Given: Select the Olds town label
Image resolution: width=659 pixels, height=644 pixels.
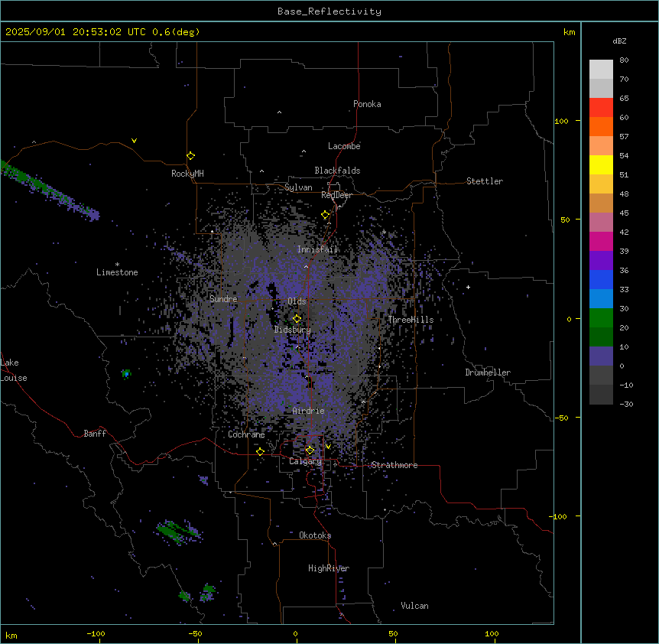Looking at the screenshot, I should click(297, 301).
